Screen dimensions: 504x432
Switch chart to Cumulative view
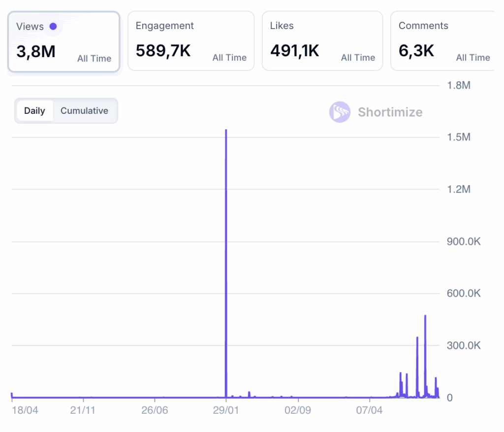click(84, 111)
